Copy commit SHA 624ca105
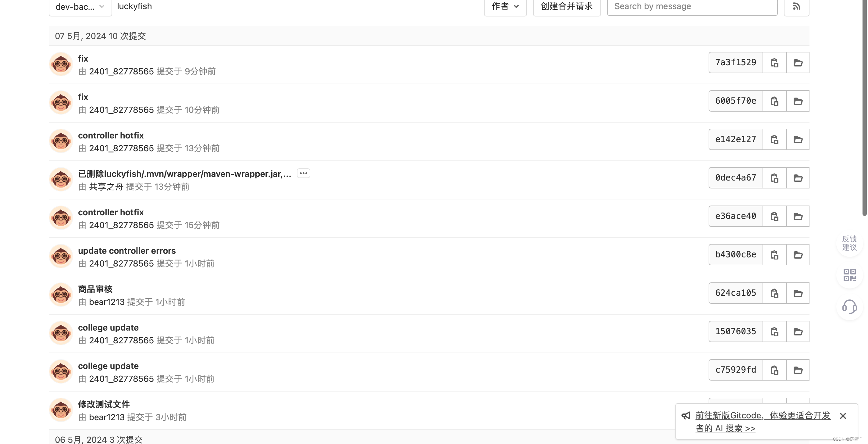Viewport: 868px width, 444px height. coord(774,293)
